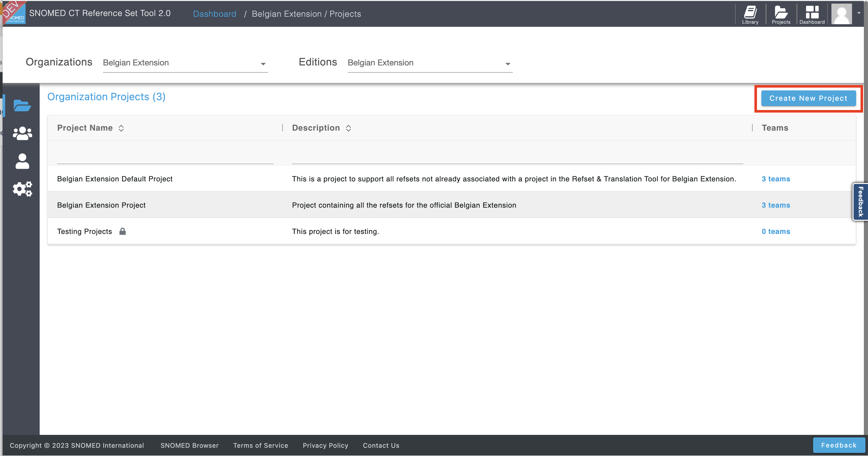This screenshot has height=456, width=868.
Task: Open the gears settings sidebar icon
Action: click(x=22, y=189)
